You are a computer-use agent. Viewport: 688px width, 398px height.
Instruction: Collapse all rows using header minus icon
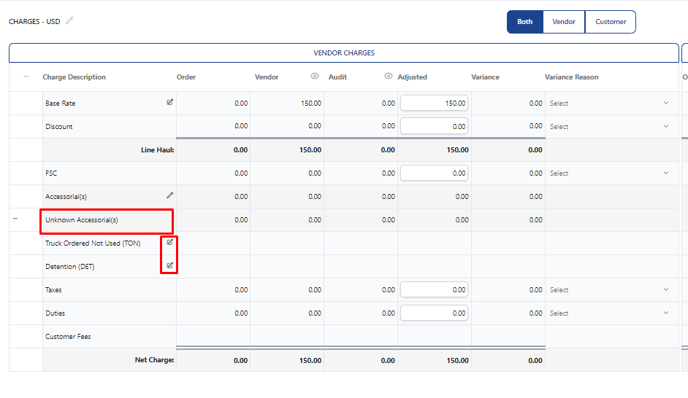click(26, 76)
